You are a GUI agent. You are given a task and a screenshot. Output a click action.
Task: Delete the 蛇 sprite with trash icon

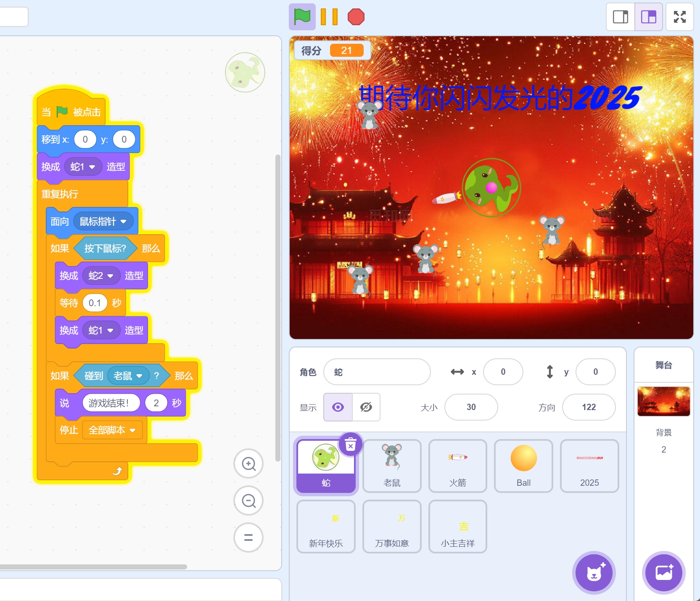tap(351, 444)
